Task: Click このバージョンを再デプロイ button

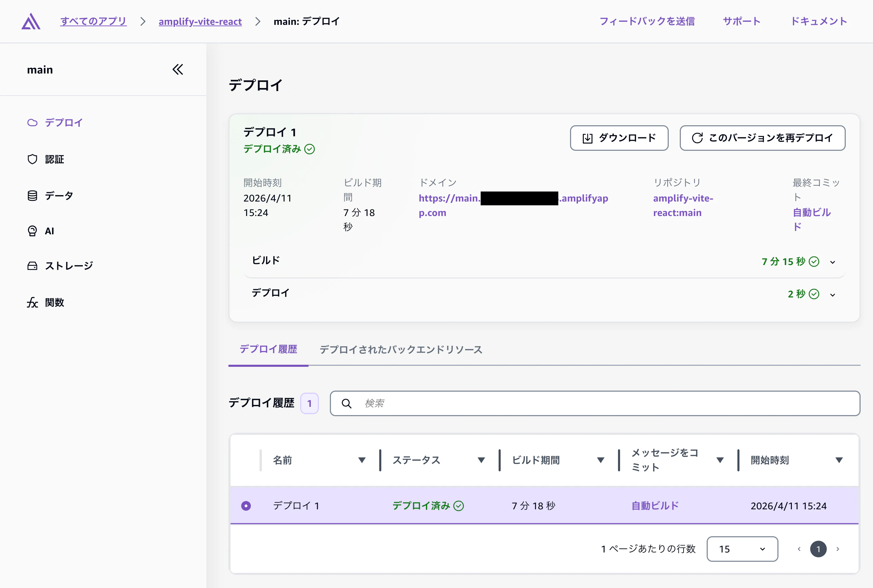Action: coord(762,138)
